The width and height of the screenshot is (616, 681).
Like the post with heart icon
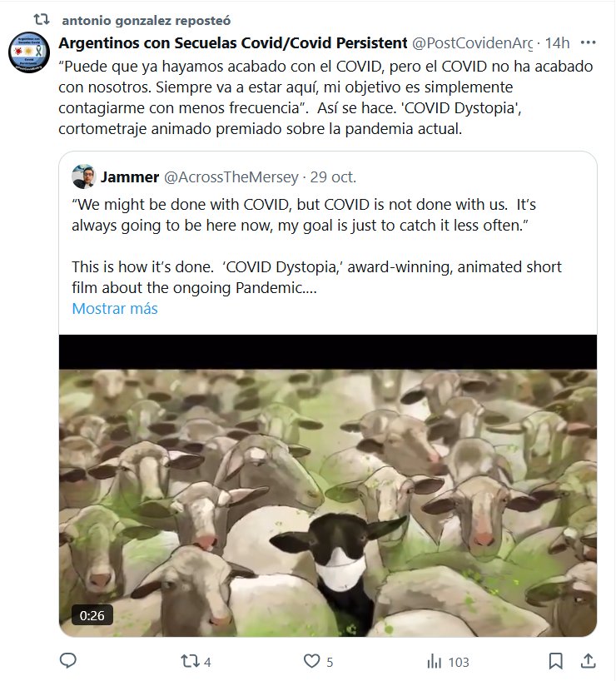(x=311, y=661)
